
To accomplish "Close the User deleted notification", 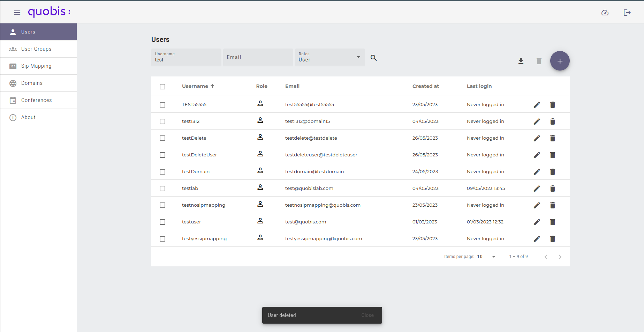I will 368,315.
